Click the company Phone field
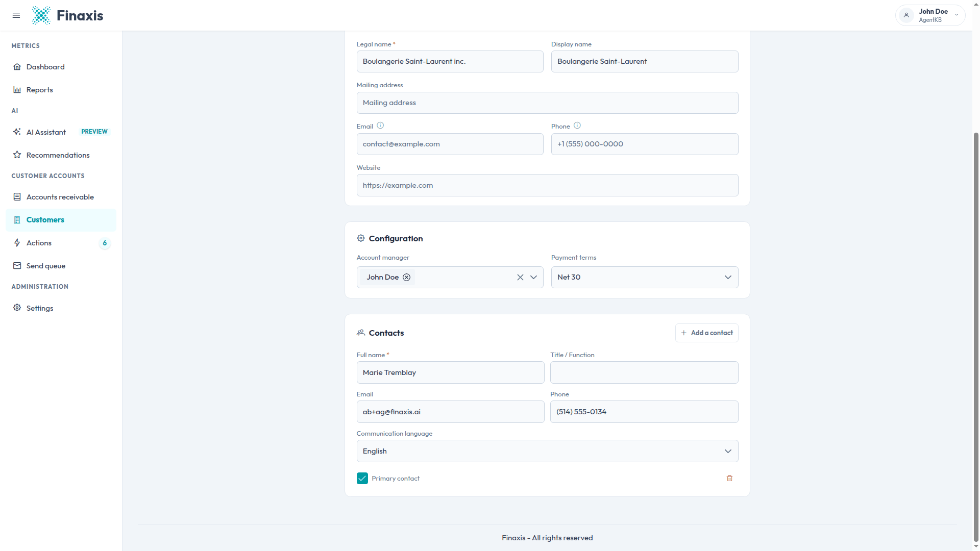 [645, 144]
